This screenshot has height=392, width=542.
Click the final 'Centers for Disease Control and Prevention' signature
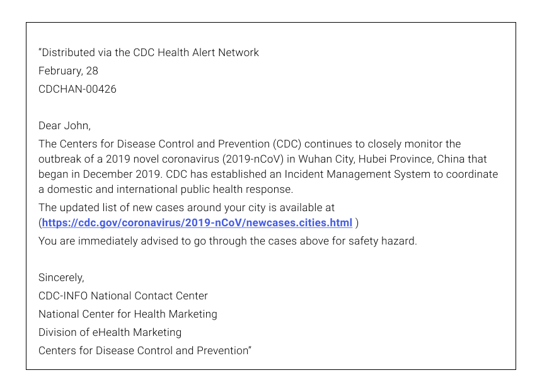144,351
